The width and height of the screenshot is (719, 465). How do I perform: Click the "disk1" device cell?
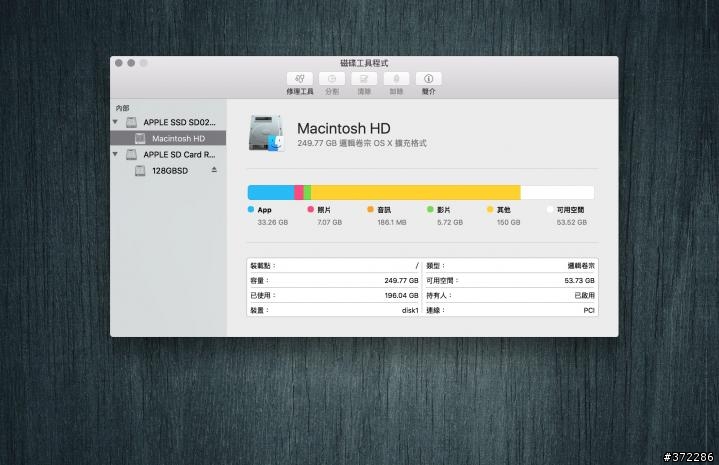[410, 310]
